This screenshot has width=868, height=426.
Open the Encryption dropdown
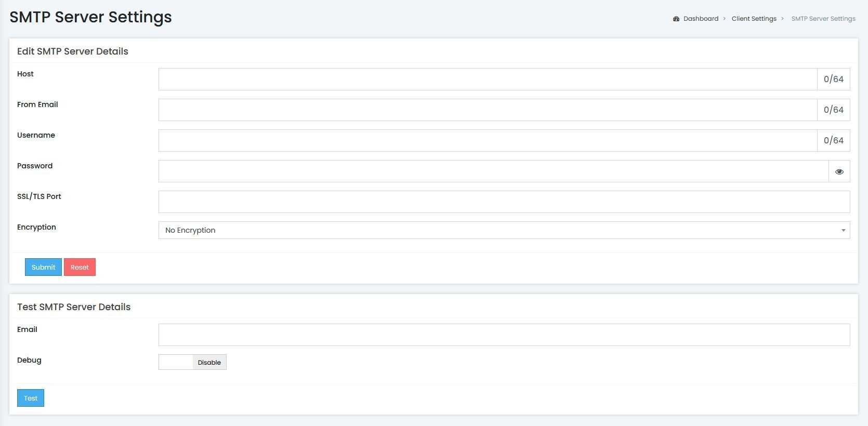click(504, 230)
